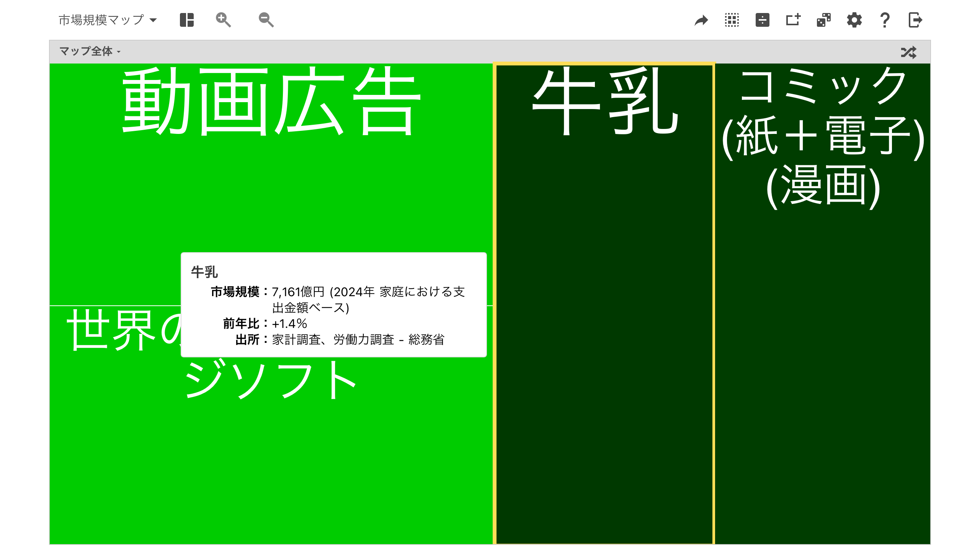Open the 市場規模マップ dropdown menu
The width and height of the screenshot is (980, 551).
[108, 20]
